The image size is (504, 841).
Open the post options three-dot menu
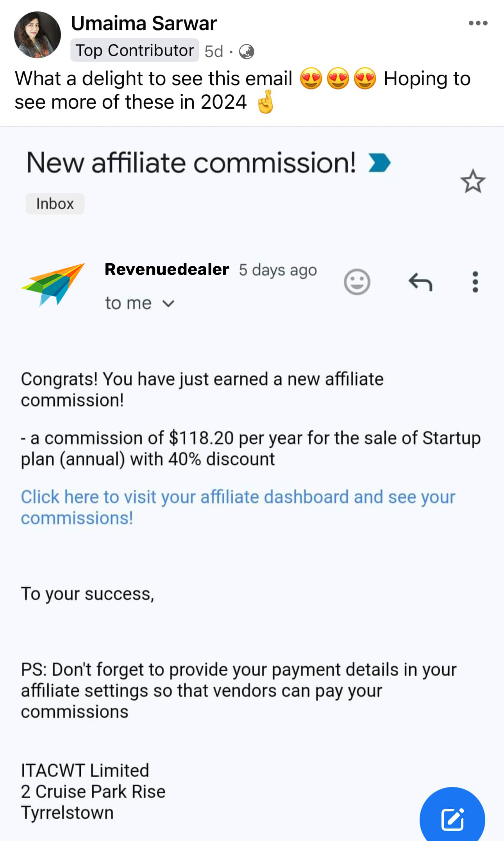tap(478, 23)
